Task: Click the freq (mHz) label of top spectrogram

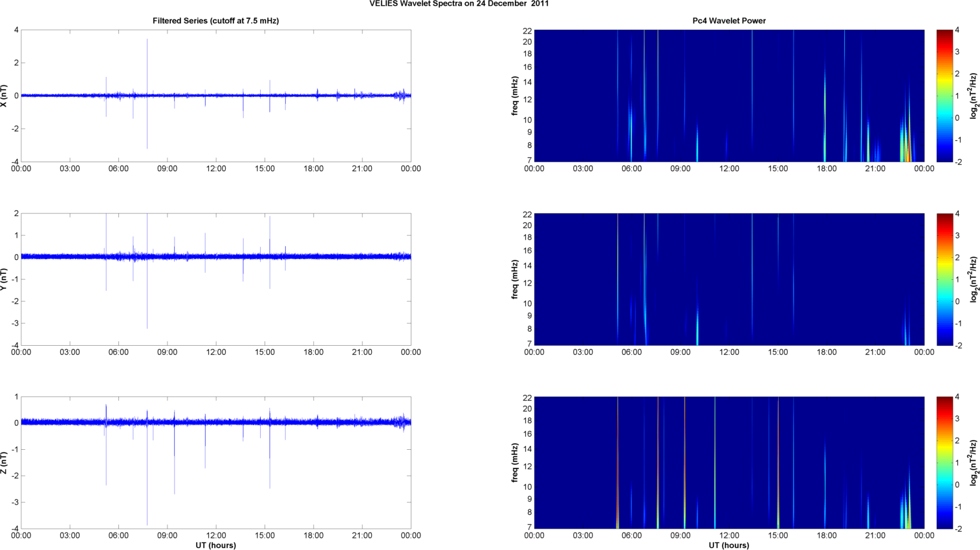Action: pos(515,96)
